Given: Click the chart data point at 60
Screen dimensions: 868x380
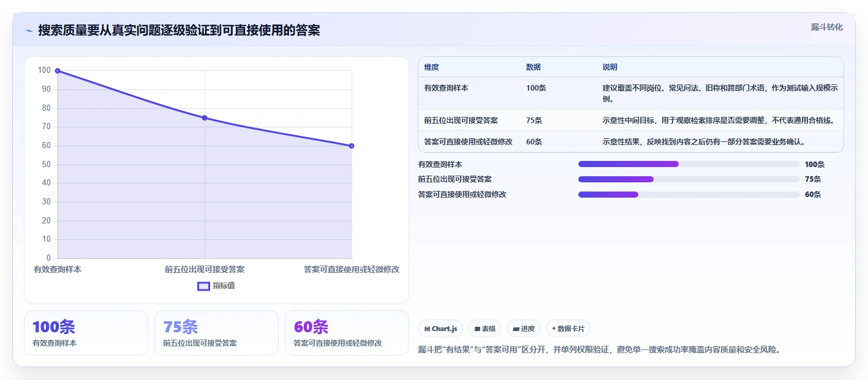Looking at the screenshot, I should coord(352,146).
